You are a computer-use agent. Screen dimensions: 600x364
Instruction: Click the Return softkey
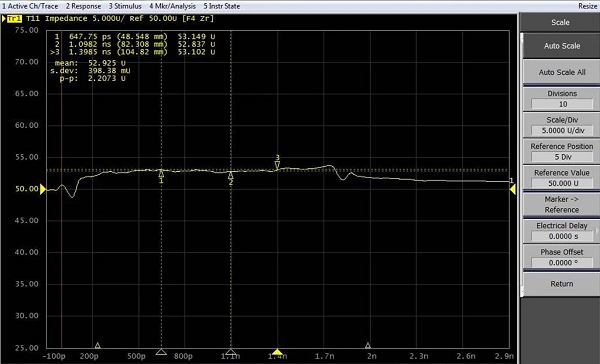562,284
